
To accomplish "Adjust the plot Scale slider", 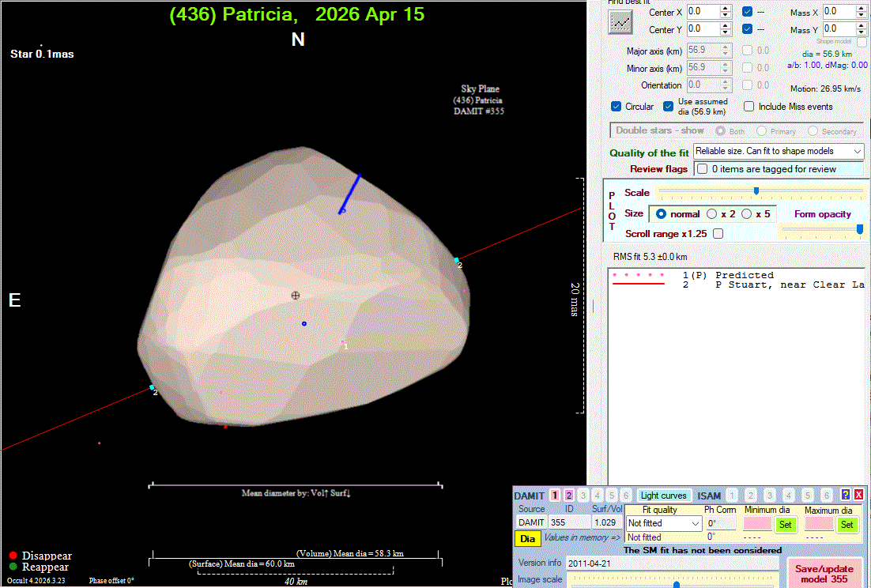I will 756,191.
